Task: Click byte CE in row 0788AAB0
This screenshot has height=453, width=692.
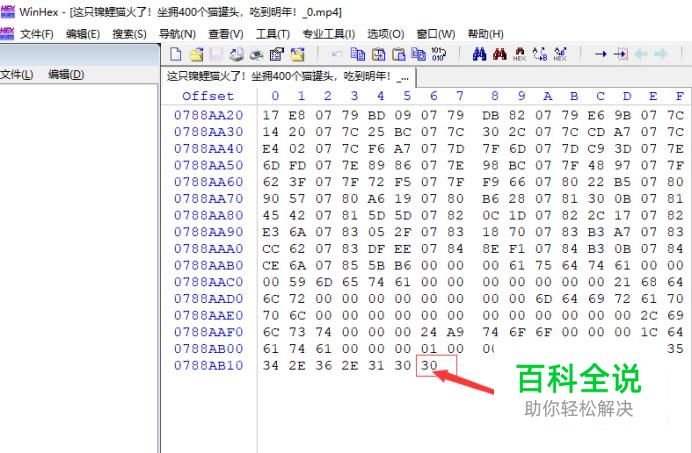Action: (271, 265)
